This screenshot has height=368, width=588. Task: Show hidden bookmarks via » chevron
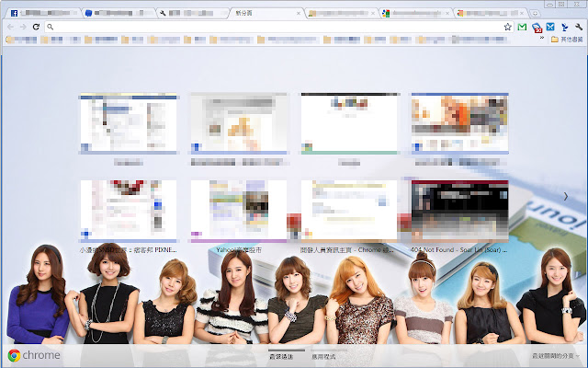coord(542,38)
